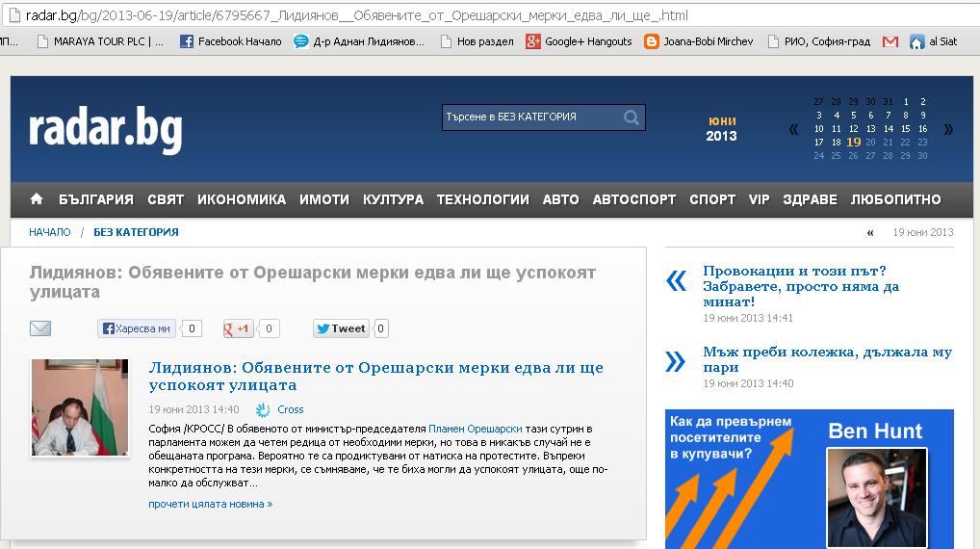Open the РИО, София-град bookmark

coord(818,41)
